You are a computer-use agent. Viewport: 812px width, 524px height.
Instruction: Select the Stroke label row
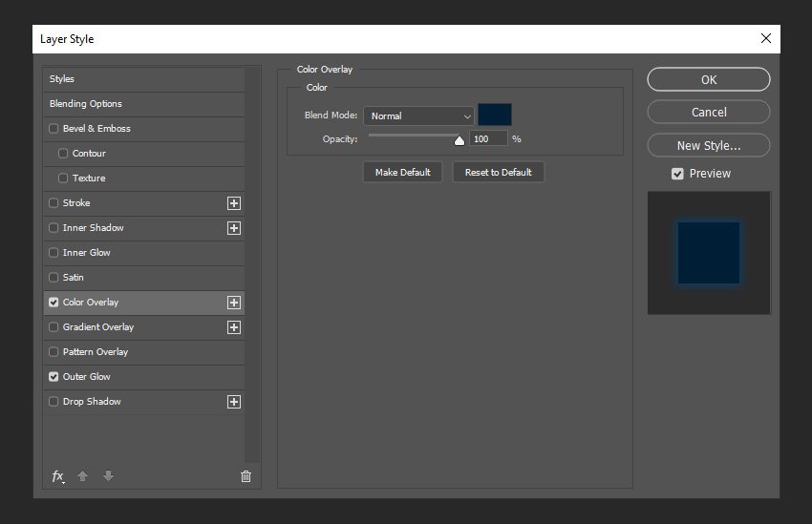(144, 203)
